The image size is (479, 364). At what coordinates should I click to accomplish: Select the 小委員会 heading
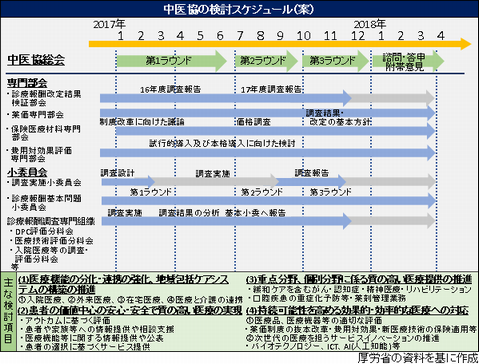(x=27, y=172)
